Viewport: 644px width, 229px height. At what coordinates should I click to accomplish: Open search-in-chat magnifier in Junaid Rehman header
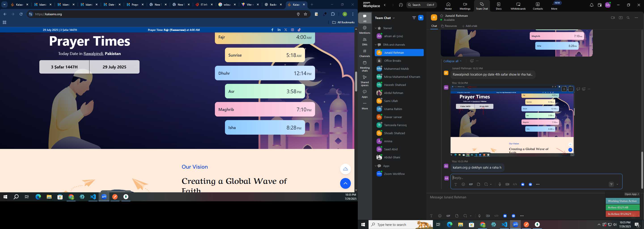pos(628,18)
